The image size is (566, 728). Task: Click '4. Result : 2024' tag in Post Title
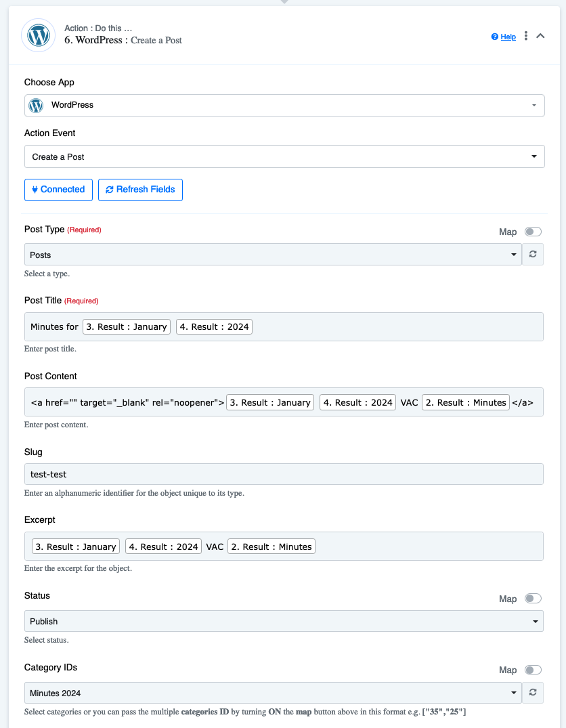click(x=214, y=327)
